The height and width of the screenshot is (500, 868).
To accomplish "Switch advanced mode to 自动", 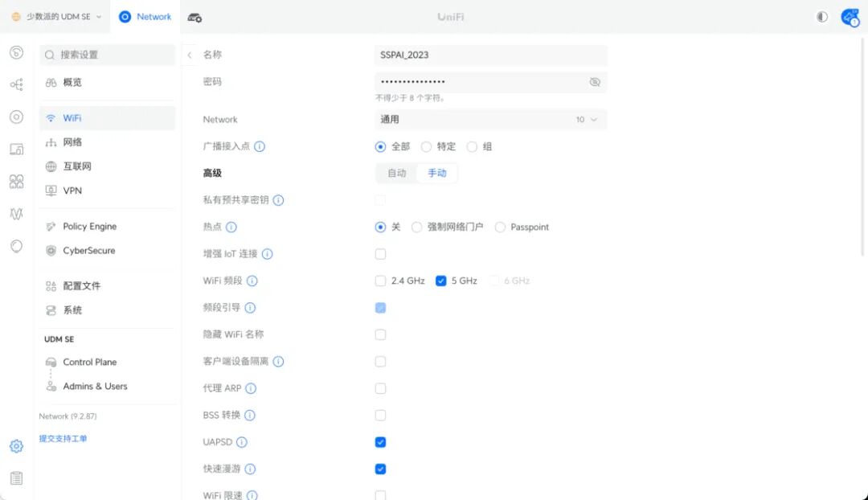I will tap(396, 174).
